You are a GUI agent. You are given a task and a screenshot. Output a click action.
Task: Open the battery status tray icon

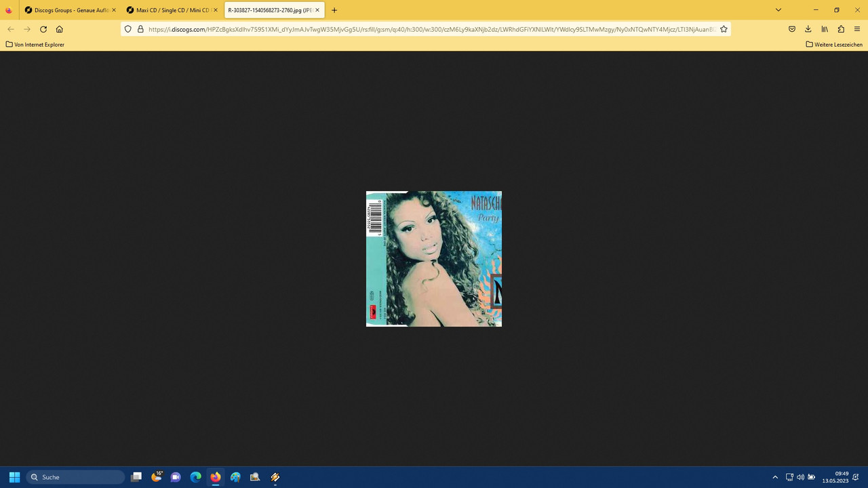[x=811, y=477]
